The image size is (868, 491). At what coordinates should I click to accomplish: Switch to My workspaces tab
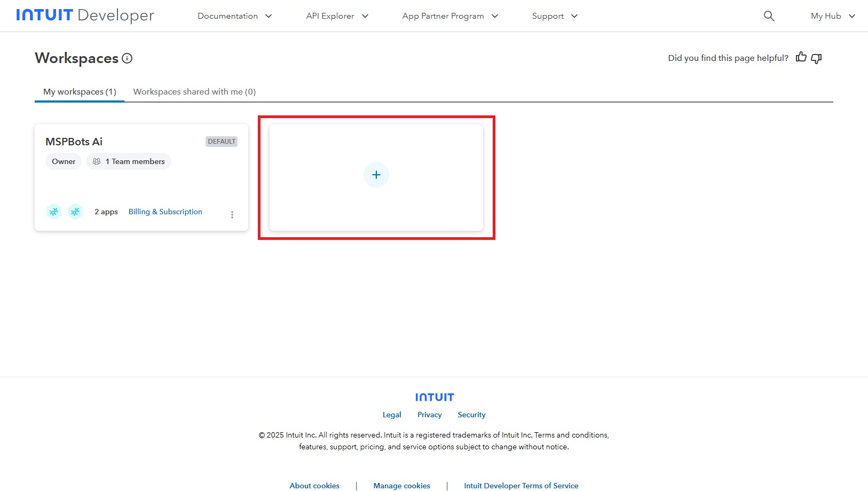80,92
